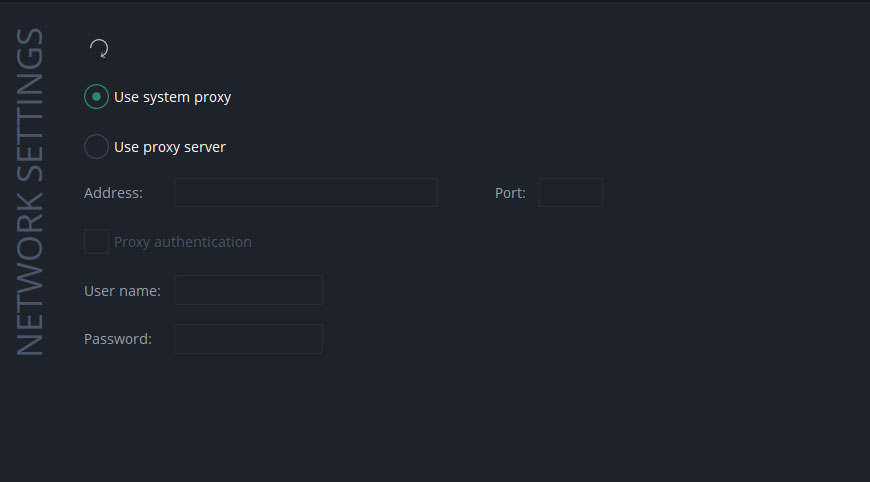Focus the Password entry field
870x482 pixels.
[248, 339]
